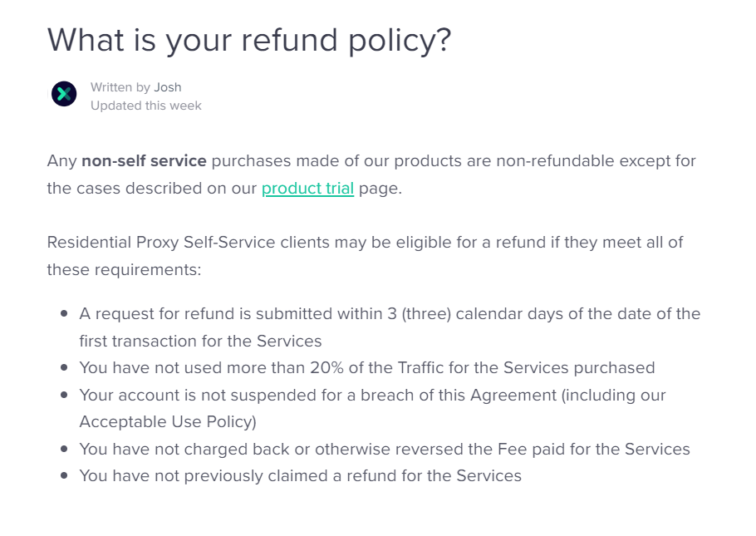Click the 'What is your refund policy?' heading
This screenshot has width=756, height=536.
pyautogui.click(x=249, y=40)
